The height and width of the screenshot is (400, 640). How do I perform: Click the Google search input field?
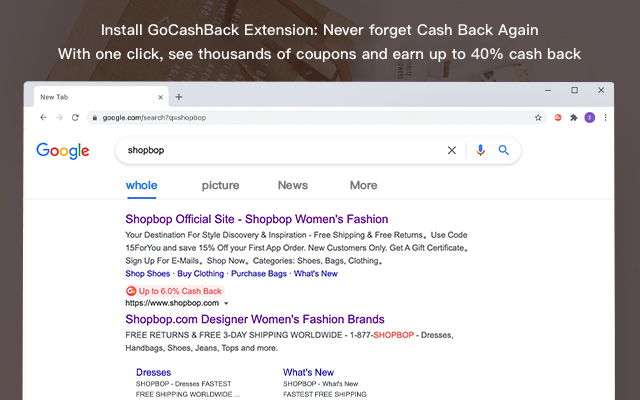point(280,150)
